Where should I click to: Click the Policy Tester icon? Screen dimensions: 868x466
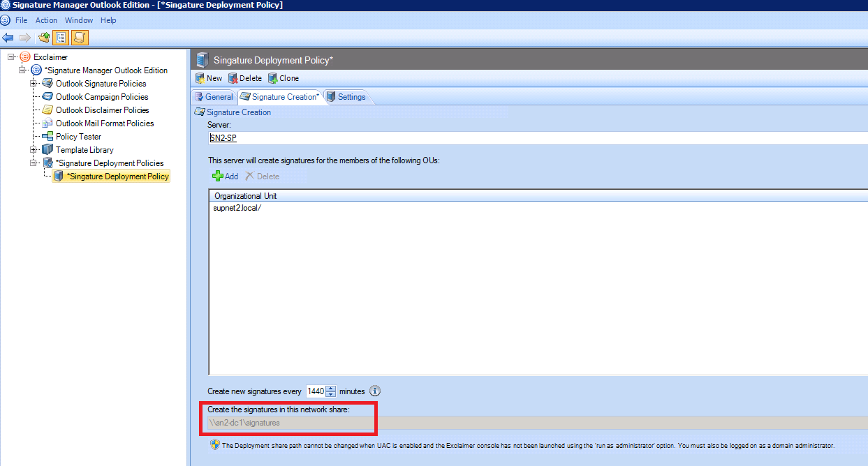click(x=47, y=136)
